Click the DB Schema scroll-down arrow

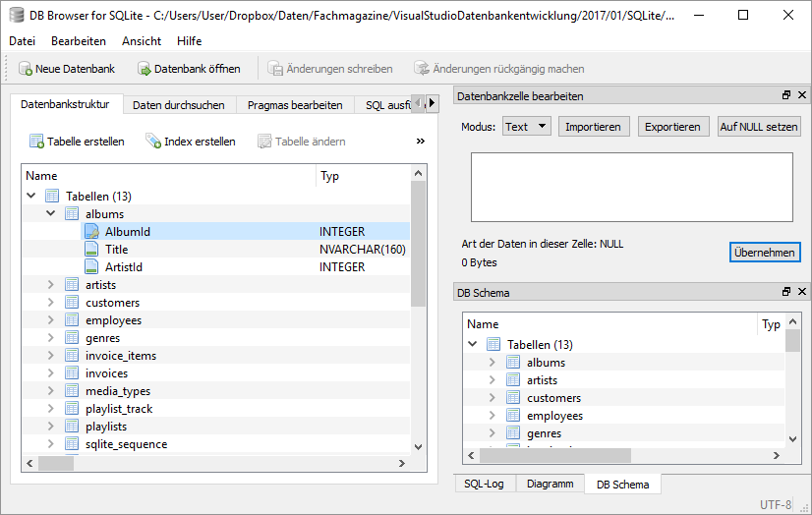(x=793, y=439)
